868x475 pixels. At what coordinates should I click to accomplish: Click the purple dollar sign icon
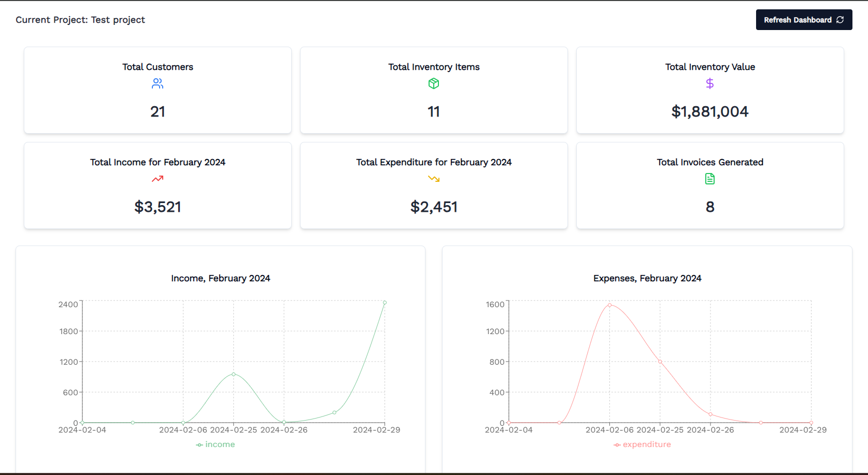click(710, 83)
